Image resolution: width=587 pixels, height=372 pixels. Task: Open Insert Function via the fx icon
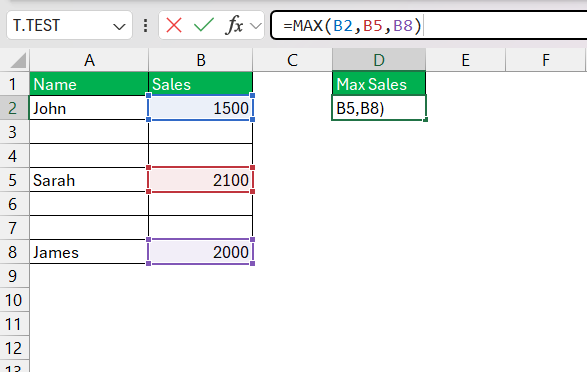(x=234, y=25)
